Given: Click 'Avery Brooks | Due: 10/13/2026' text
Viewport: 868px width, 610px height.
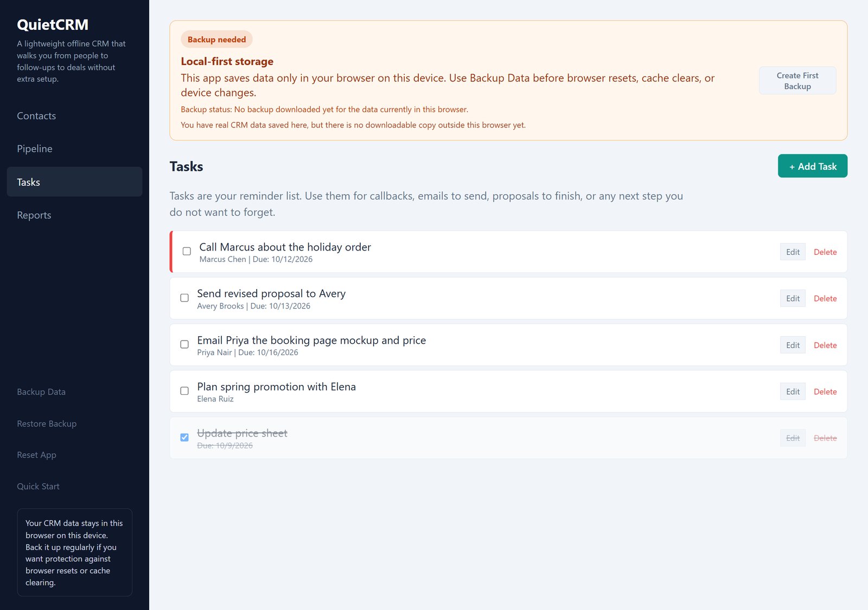Looking at the screenshot, I should pos(254,306).
